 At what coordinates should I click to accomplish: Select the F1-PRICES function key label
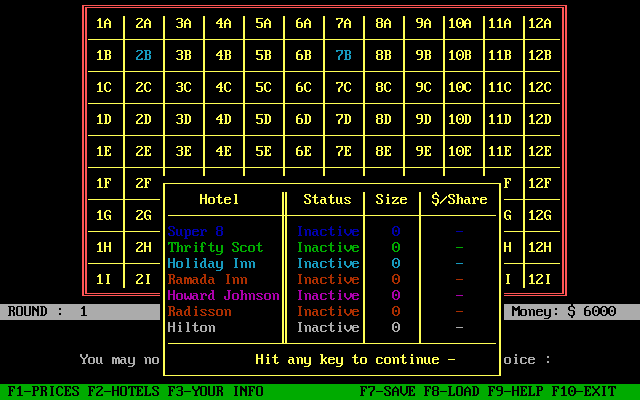43,391
